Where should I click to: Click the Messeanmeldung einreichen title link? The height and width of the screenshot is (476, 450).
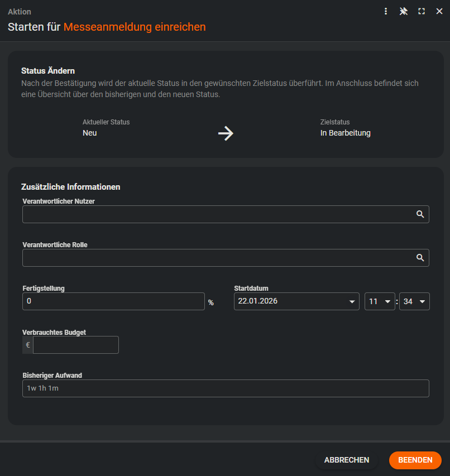[135, 27]
